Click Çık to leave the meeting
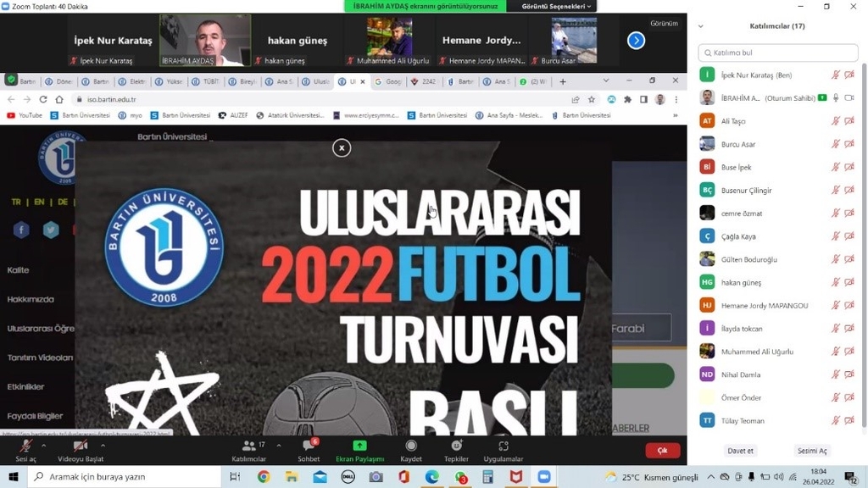Screen dimensions: 868x488 662,450
